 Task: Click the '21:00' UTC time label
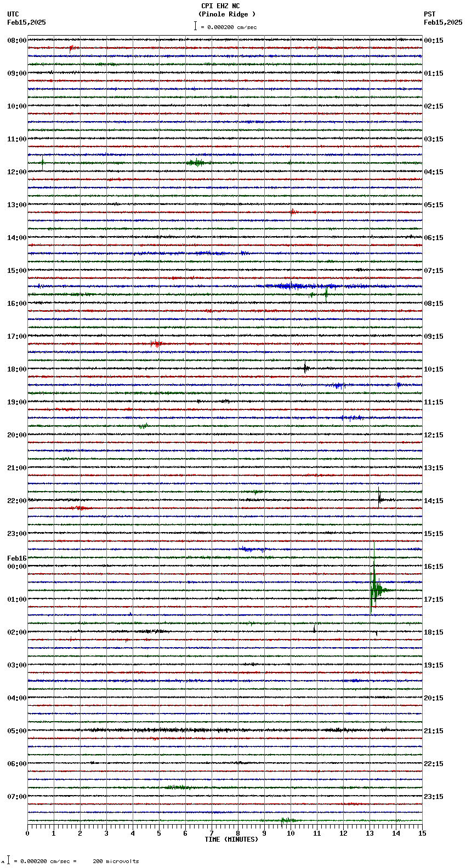[x=17, y=468]
